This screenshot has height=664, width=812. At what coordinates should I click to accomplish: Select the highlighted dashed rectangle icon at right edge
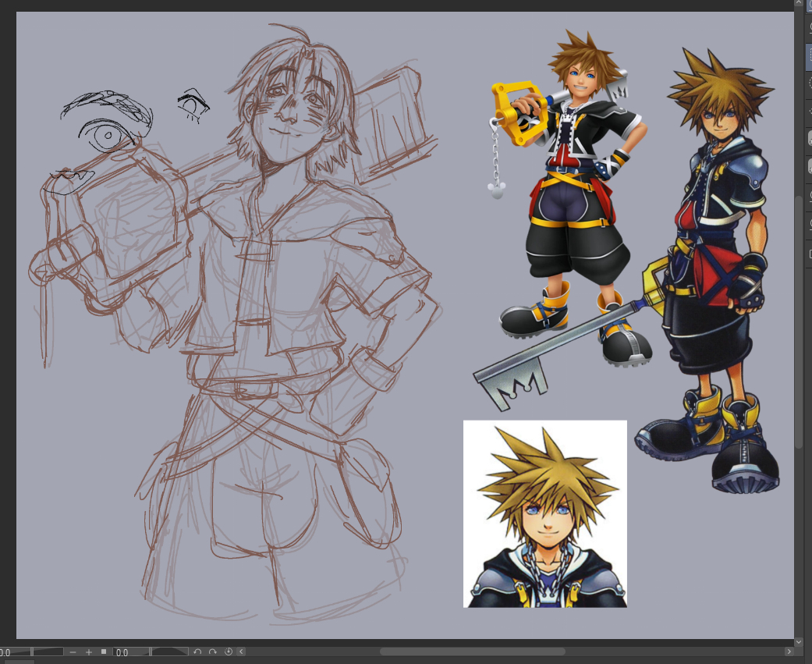point(808,56)
